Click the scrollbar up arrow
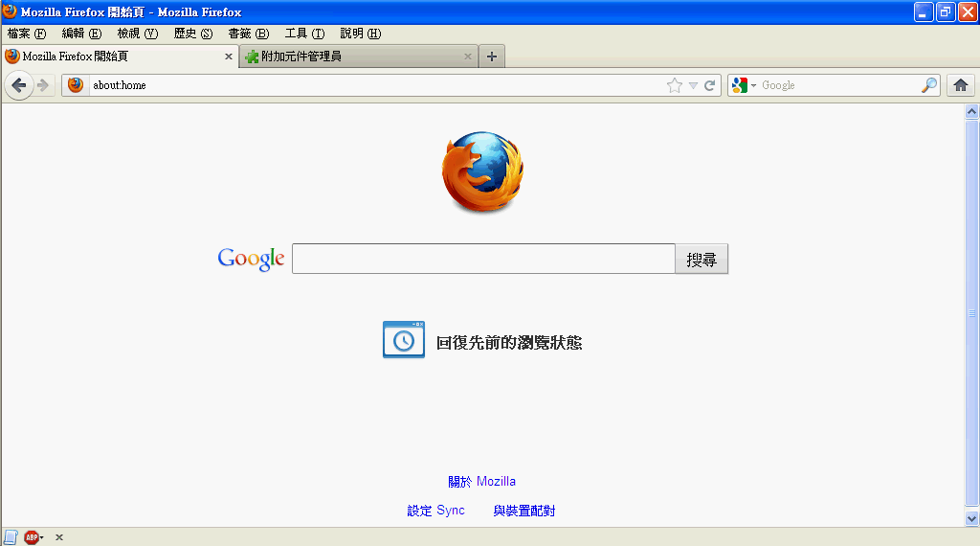 (x=971, y=111)
